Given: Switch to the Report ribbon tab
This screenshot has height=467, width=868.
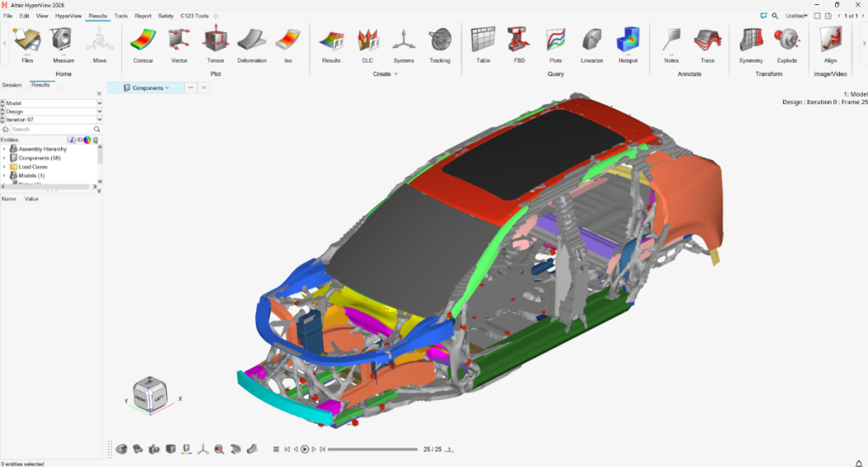Looking at the screenshot, I should (142, 16).
